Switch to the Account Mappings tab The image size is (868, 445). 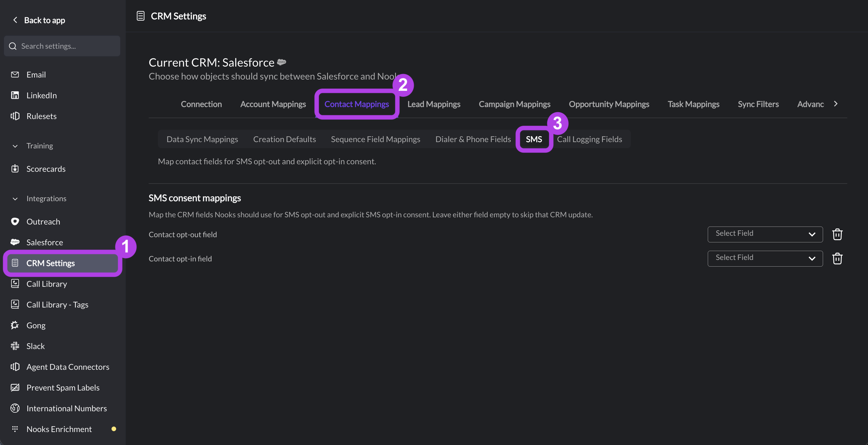[273, 104]
